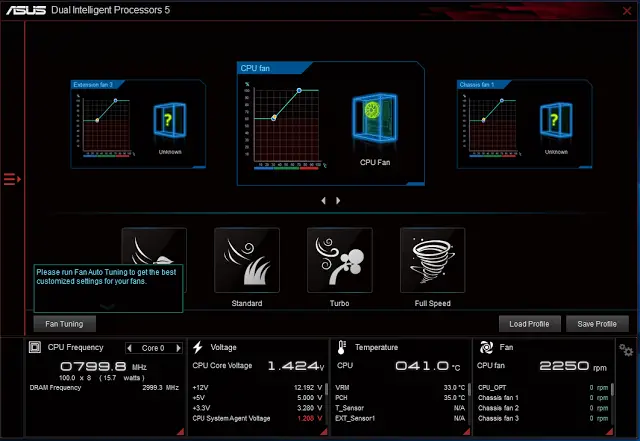Close the Dual Intelligent Processors window
Viewport: 640px width, 441px height.
[627, 11]
